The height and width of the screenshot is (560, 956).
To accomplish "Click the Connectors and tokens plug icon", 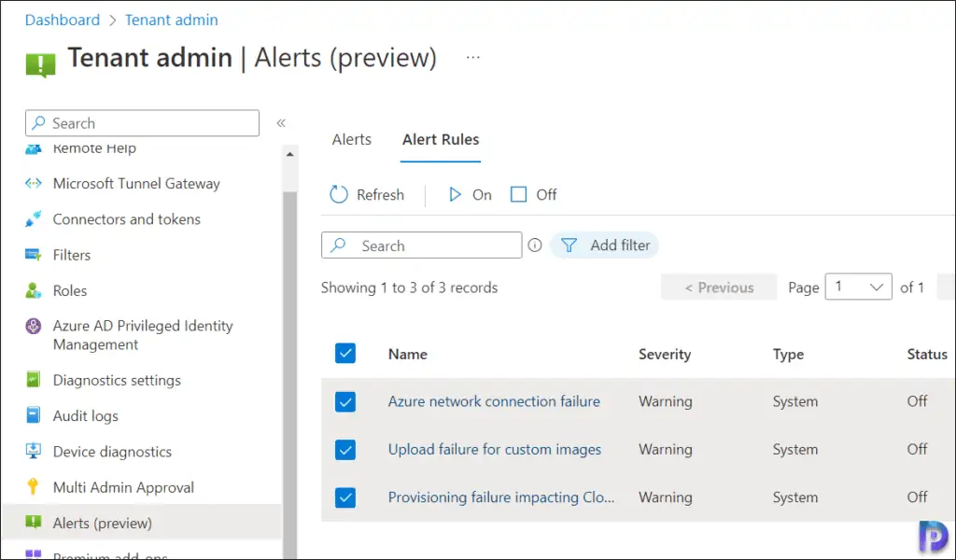I will tap(33, 219).
